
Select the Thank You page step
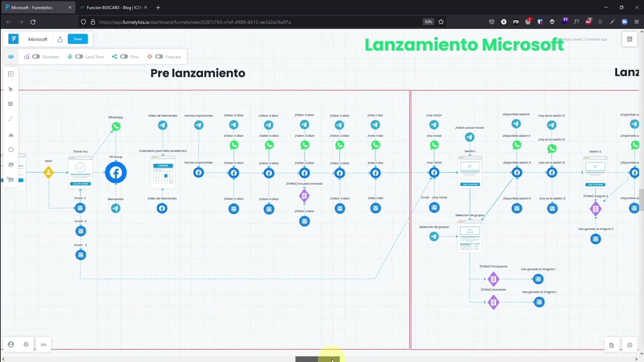tap(80, 171)
